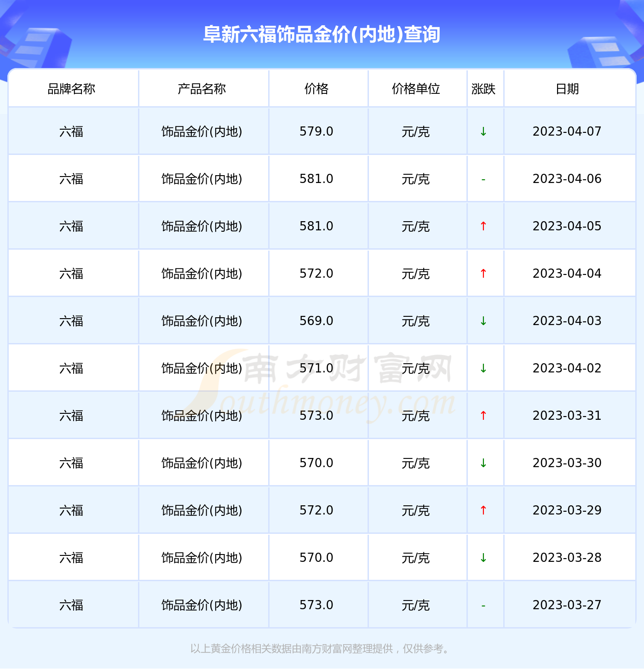This screenshot has height=669, width=644.
Task: Click the date 2023-03-29
Action: pos(567,510)
